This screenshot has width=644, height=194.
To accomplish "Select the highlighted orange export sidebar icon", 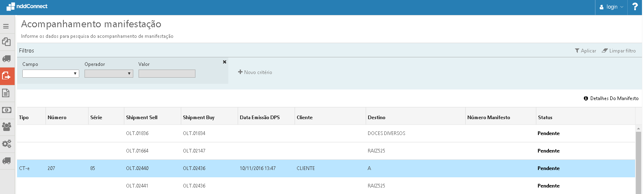I will [7, 76].
